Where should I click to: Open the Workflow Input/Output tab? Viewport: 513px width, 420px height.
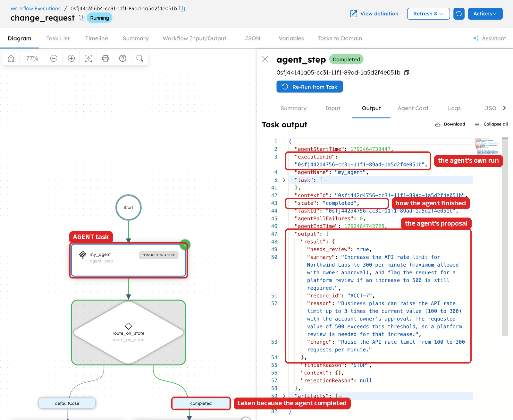pos(195,39)
